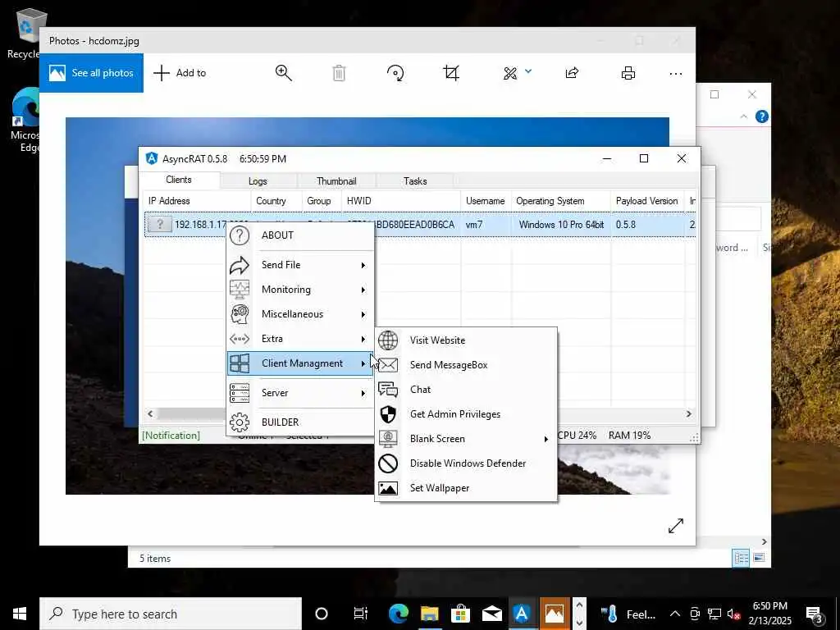This screenshot has width=840, height=630.
Task: Choose the Set Wallpaper menu entry
Action: click(x=466, y=488)
